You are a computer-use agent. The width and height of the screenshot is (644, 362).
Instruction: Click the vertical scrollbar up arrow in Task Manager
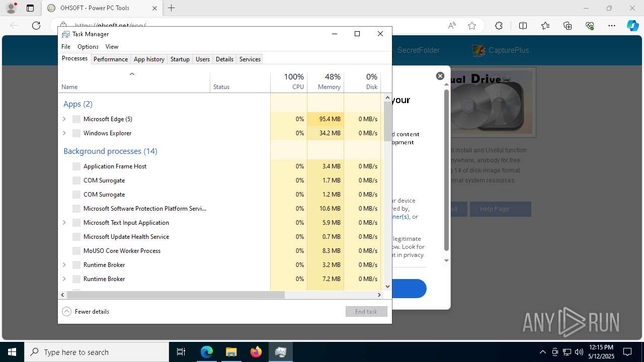(387, 97)
